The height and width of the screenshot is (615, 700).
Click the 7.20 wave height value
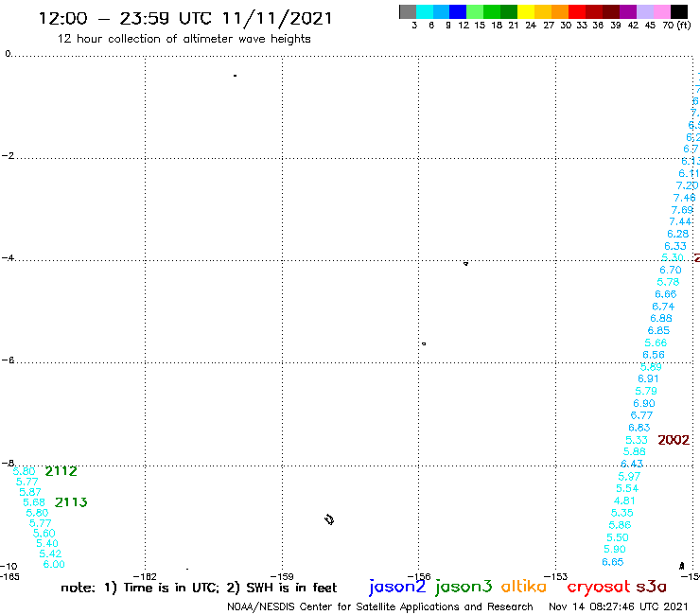pyautogui.click(x=687, y=185)
